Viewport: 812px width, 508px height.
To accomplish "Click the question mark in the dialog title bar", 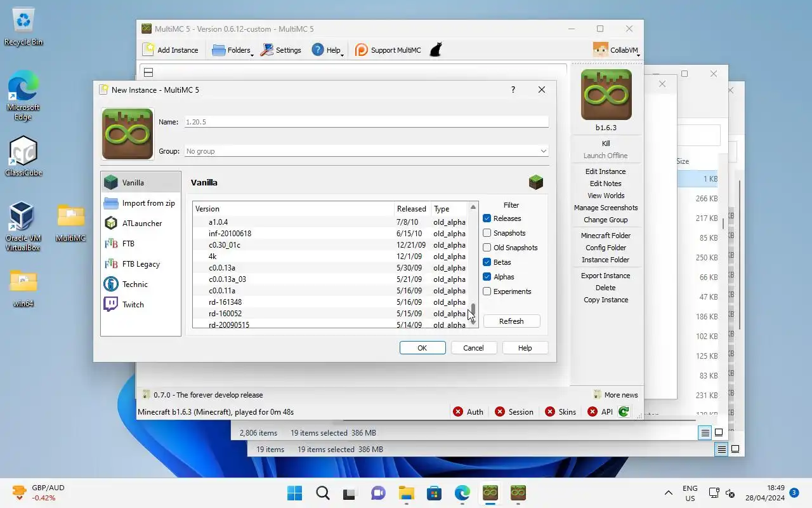I will (513, 90).
